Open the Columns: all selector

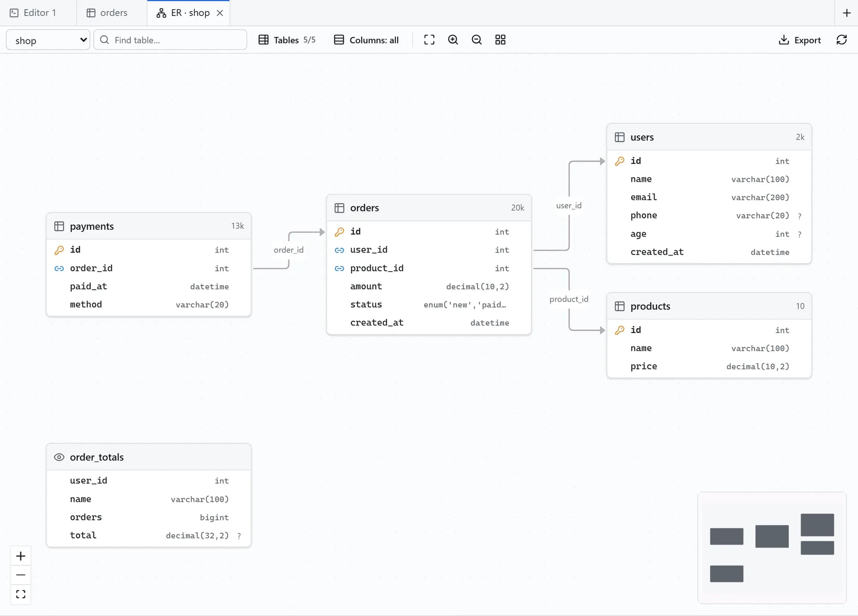[366, 40]
